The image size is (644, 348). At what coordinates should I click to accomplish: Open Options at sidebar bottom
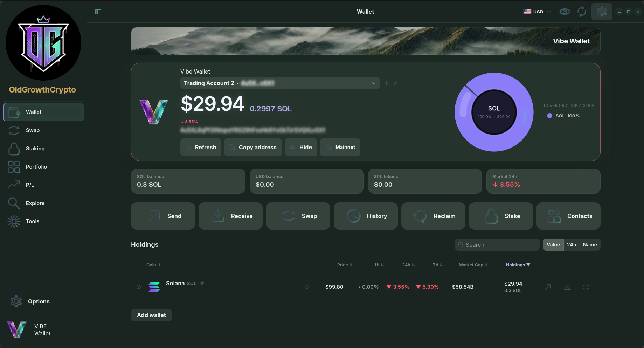pos(30,301)
